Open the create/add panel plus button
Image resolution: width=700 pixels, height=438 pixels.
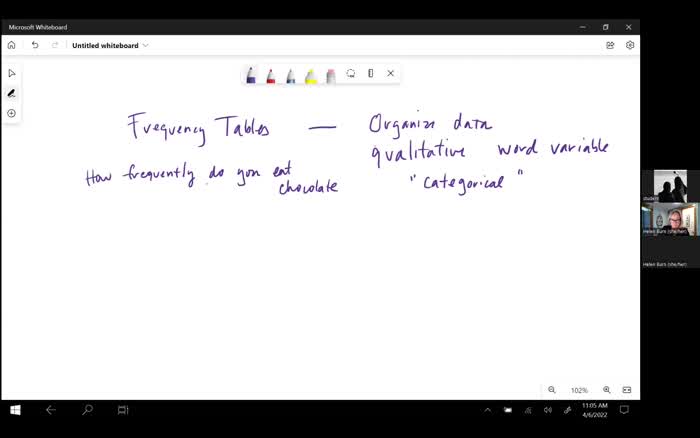pyautogui.click(x=12, y=113)
